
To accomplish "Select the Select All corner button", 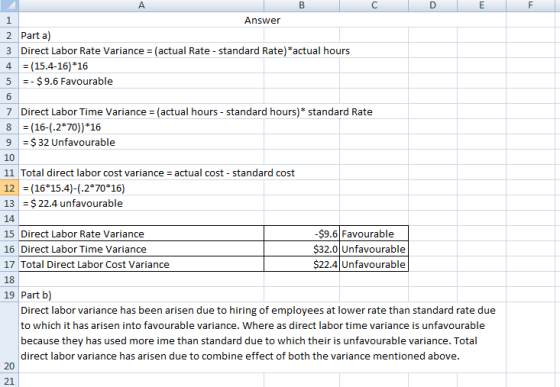I will [9, 5].
